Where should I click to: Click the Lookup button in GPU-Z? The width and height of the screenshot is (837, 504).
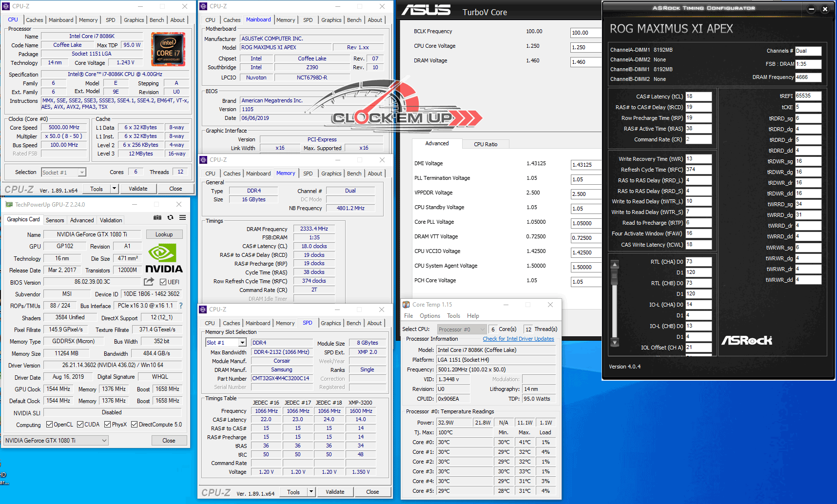point(164,234)
